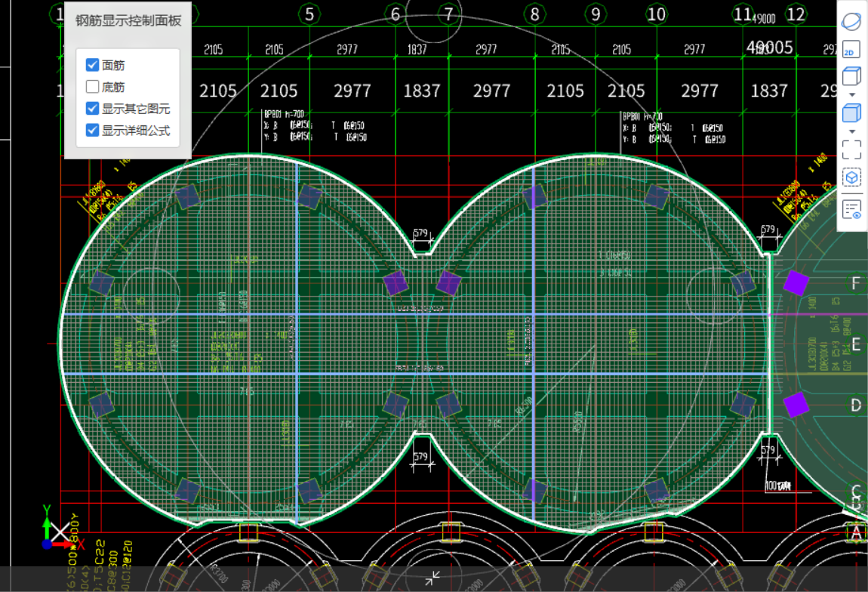Click axis label E on right side
The height and width of the screenshot is (592, 868).
(857, 344)
